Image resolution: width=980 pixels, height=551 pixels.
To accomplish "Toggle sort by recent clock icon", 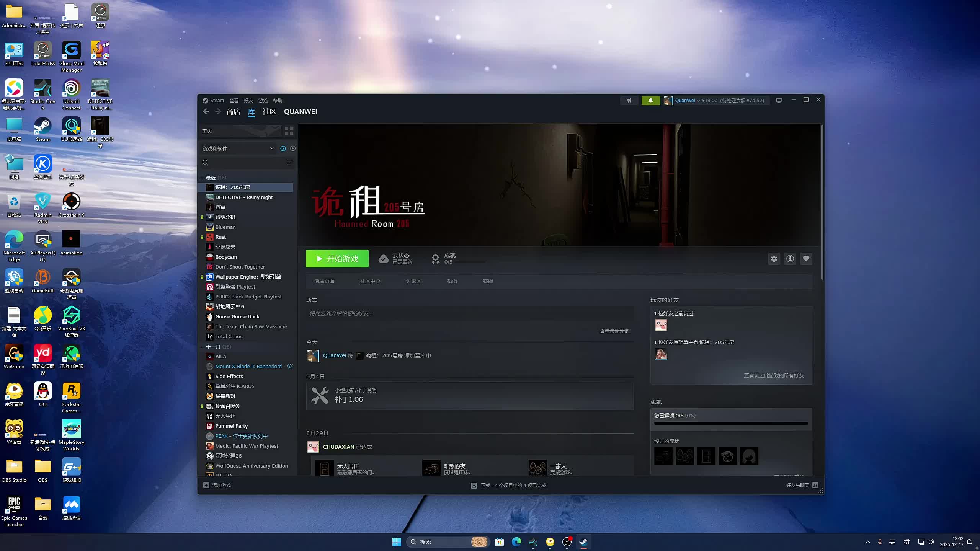I will 283,148.
